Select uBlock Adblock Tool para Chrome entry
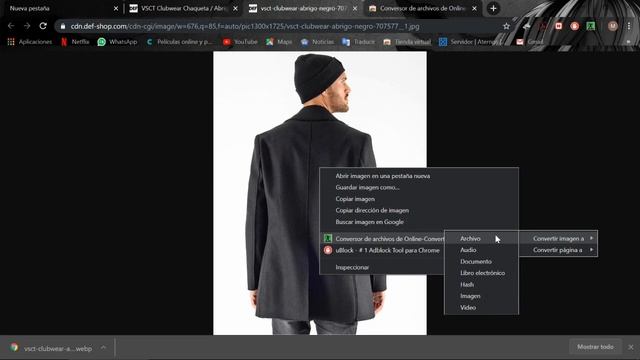Screen dimensions: 640x360 click(x=382, y=250)
